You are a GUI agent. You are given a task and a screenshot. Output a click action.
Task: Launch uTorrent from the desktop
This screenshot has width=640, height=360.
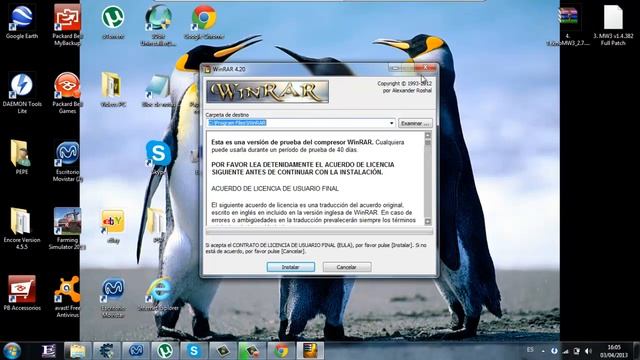coord(113,22)
